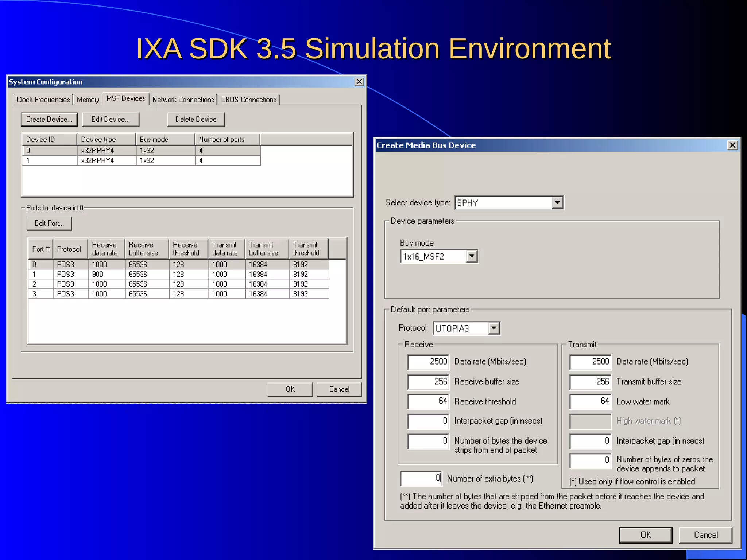The image size is (747, 560).
Task: Focus the Receive buffer size field
Action: pyautogui.click(x=428, y=382)
